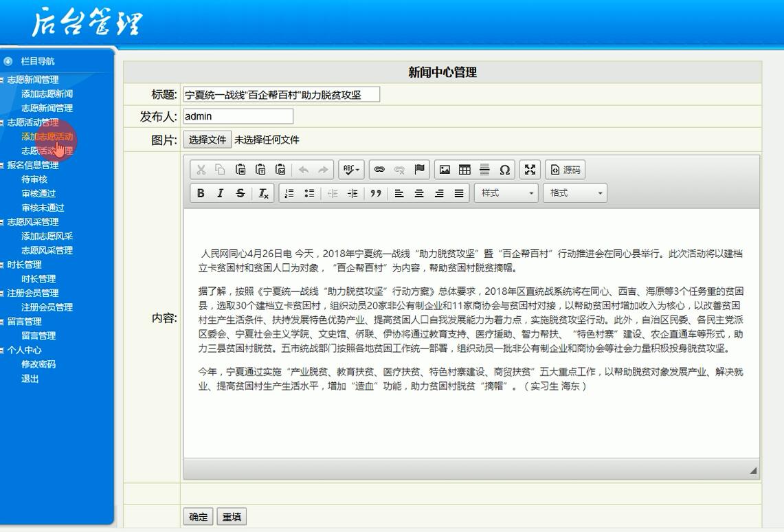This screenshot has width=784, height=532.
Task: Justify text alignment
Action: click(x=459, y=193)
